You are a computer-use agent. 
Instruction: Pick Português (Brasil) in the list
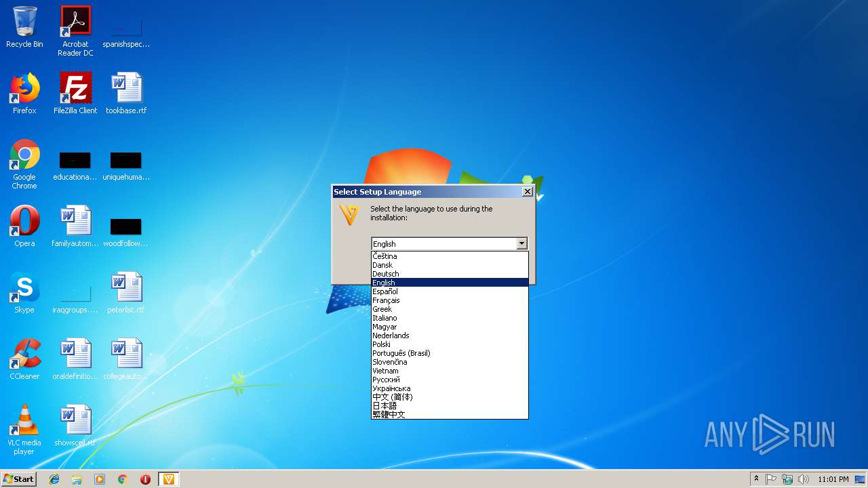(x=450, y=353)
